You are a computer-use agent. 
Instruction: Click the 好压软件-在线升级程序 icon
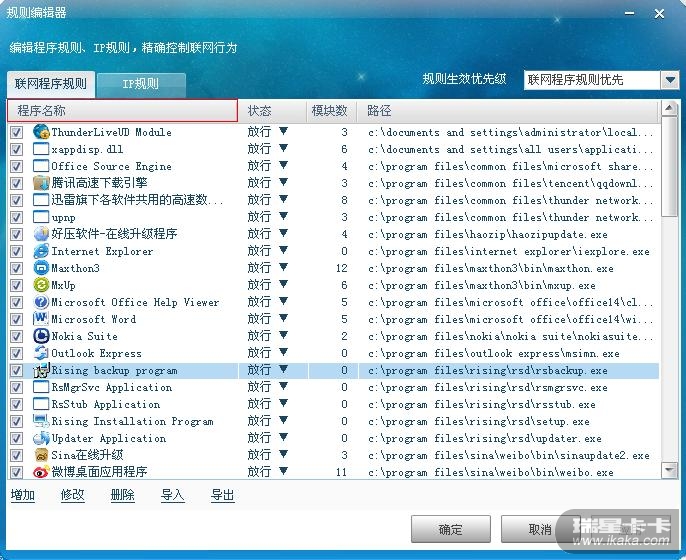pos(41,234)
